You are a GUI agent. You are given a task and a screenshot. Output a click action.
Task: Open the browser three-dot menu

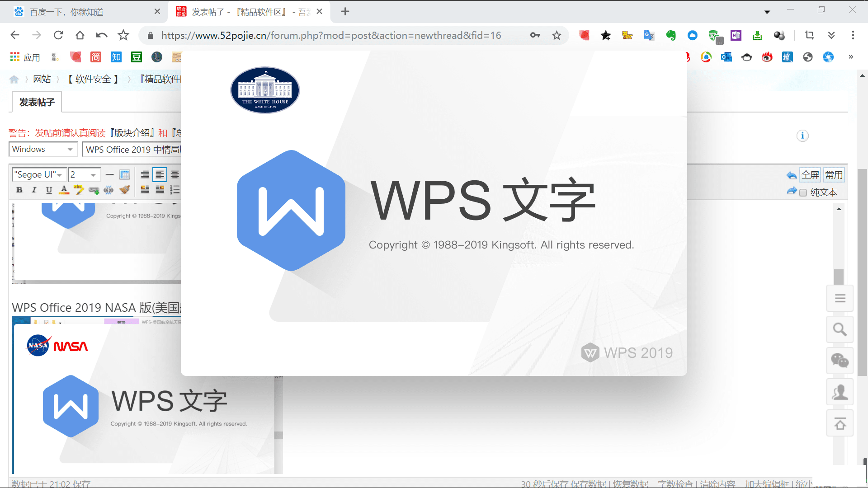[853, 35]
